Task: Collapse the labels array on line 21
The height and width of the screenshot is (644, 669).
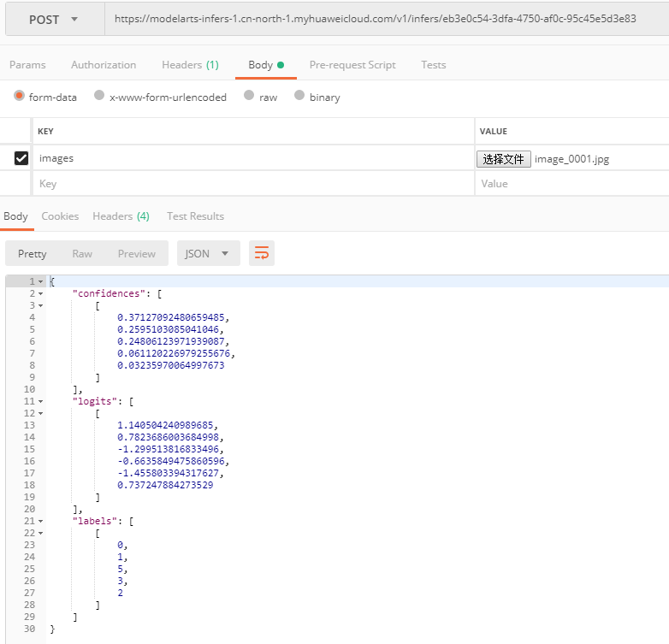Action: [40, 521]
